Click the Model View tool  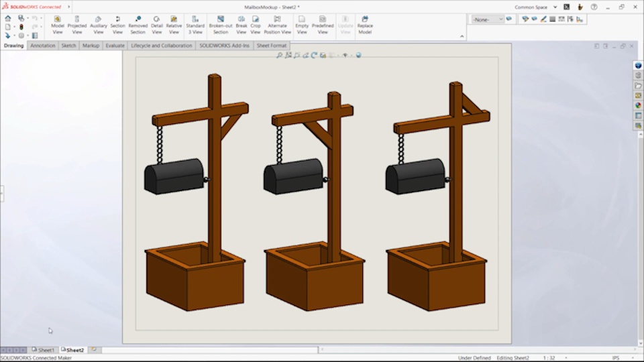pos(57,25)
